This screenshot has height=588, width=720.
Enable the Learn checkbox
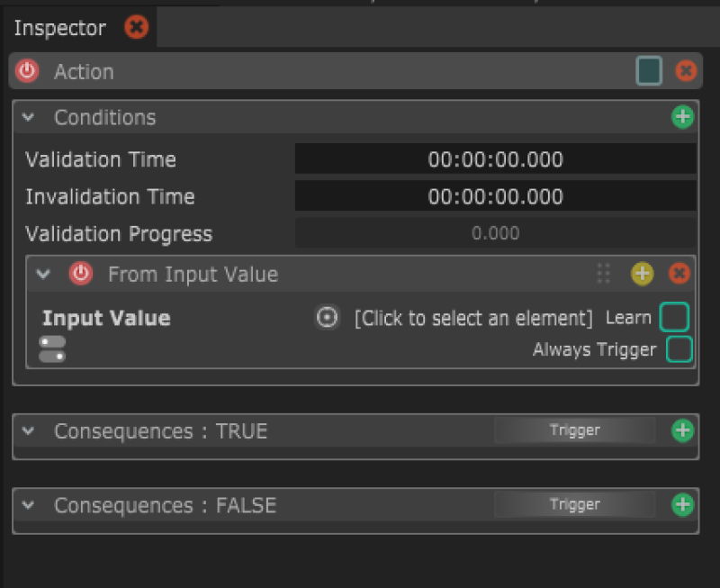coord(674,318)
